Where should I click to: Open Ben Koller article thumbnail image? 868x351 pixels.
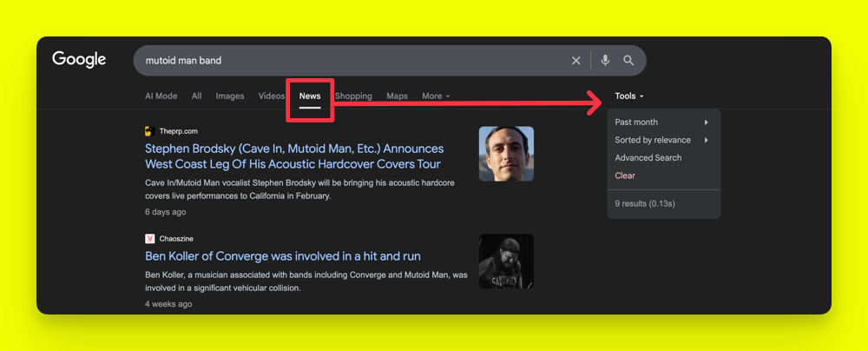[x=506, y=261]
